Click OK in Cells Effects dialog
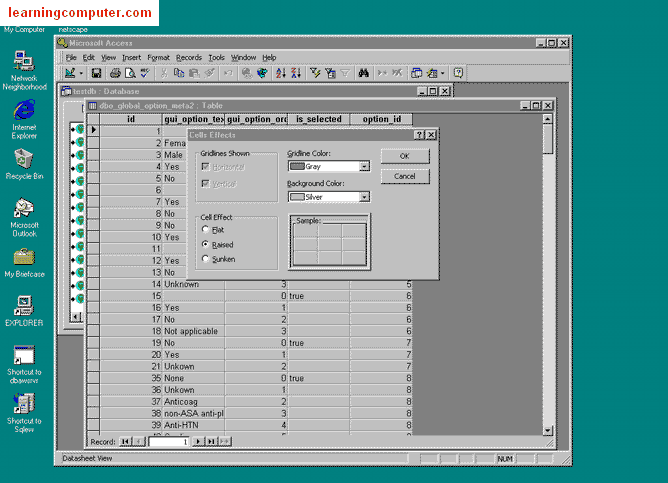 405,156
